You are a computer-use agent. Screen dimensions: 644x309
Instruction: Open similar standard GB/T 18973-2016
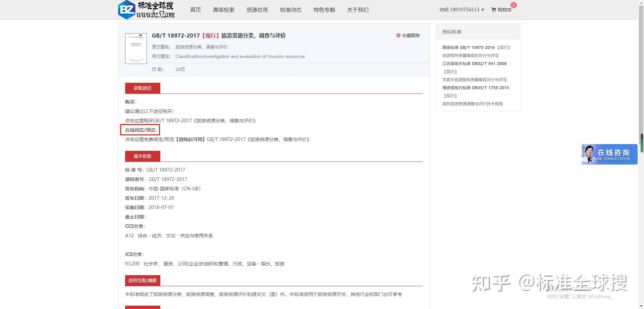pos(476,47)
